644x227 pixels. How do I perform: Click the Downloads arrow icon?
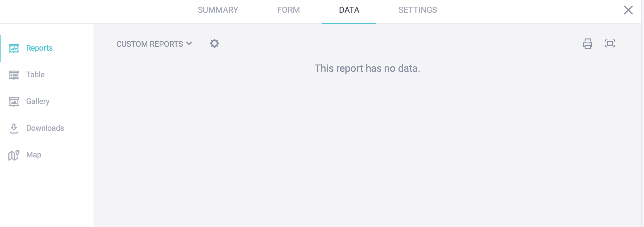pyautogui.click(x=14, y=128)
